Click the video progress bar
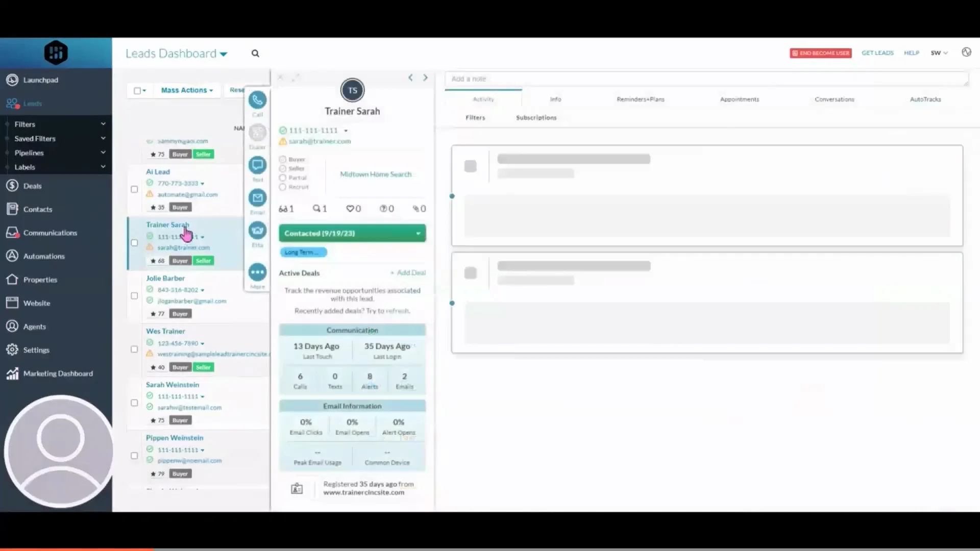 (490, 549)
